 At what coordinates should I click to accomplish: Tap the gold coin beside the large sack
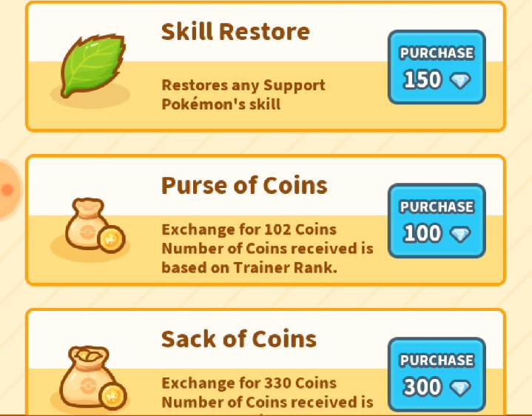pyautogui.click(x=112, y=395)
